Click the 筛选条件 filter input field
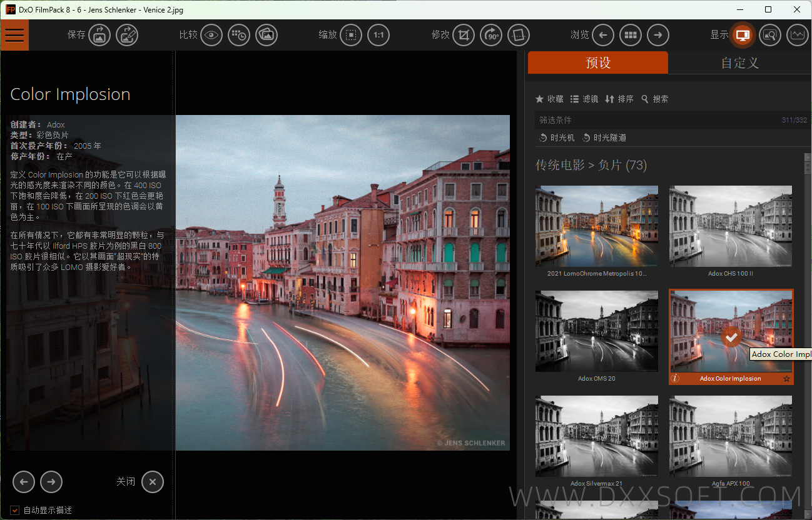Screen dimensions: 812x520 click(672, 120)
